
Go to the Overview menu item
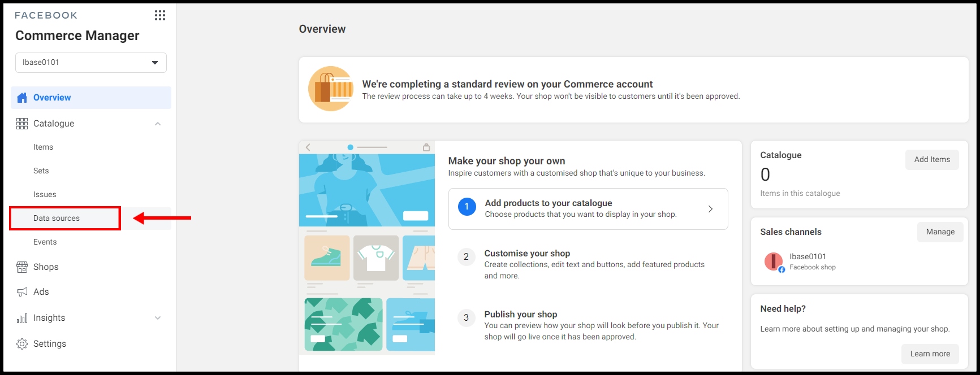click(91, 98)
